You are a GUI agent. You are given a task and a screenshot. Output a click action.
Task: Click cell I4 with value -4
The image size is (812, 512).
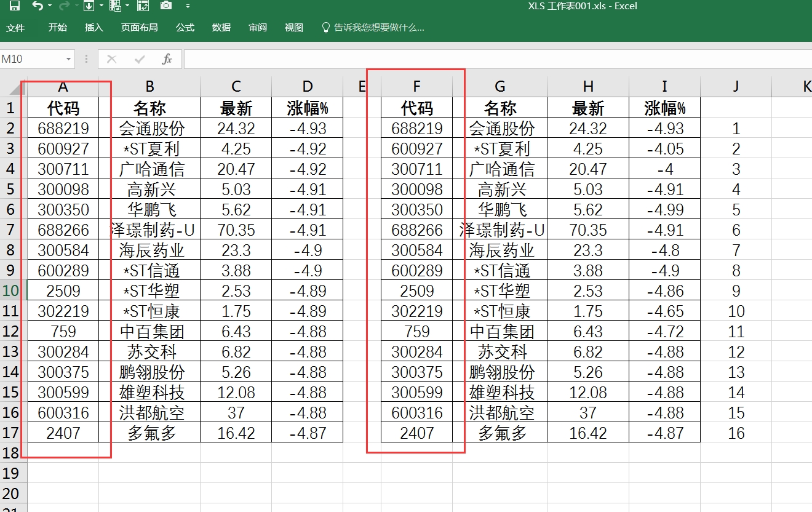tap(664, 169)
